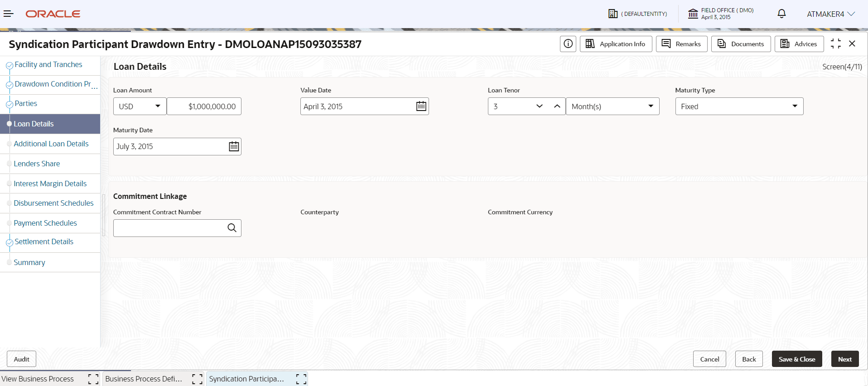The height and width of the screenshot is (386, 868).
Task: Open the Remarks panel
Action: tap(681, 44)
